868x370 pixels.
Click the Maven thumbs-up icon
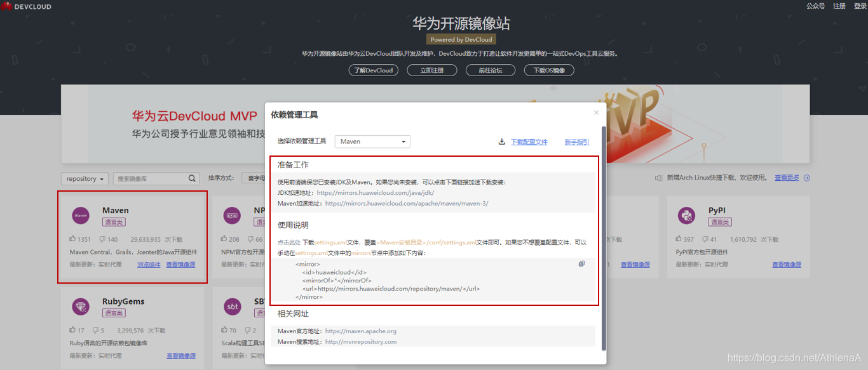72,239
